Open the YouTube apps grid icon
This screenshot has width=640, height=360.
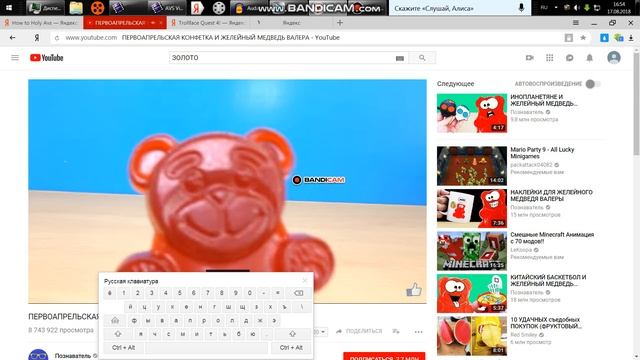(549, 58)
